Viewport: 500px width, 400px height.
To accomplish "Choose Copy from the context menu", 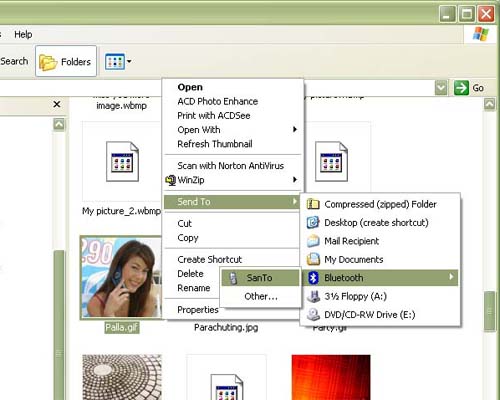I will tap(188, 238).
